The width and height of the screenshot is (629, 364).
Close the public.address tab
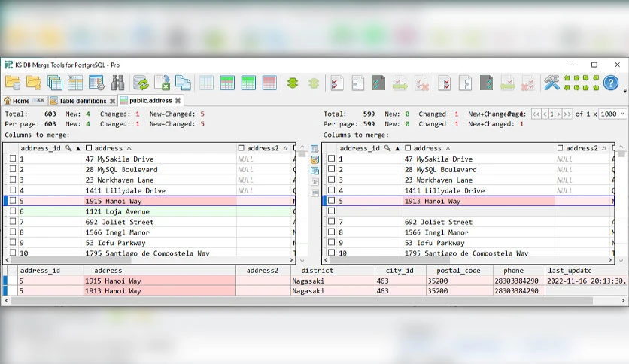pyautogui.click(x=178, y=100)
